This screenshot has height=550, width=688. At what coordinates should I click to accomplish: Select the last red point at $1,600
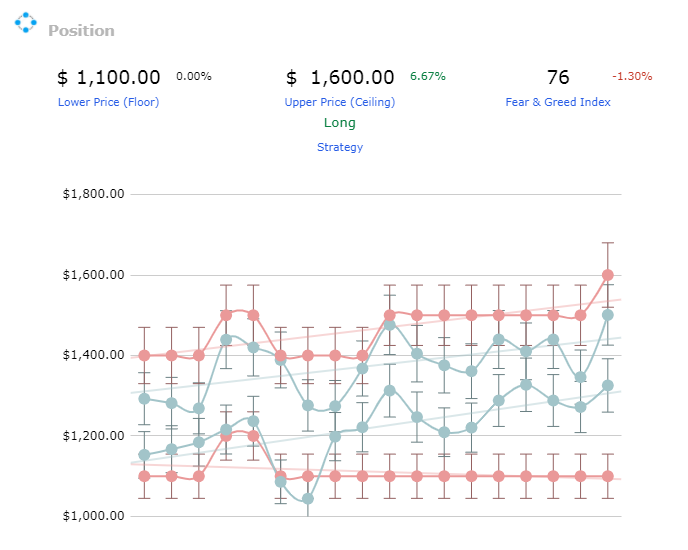point(608,275)
